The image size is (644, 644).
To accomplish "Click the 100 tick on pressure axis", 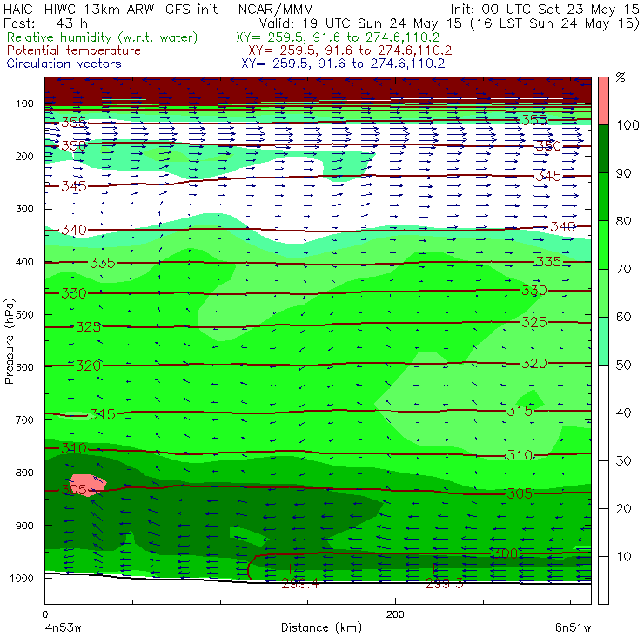I will [24, 104].
